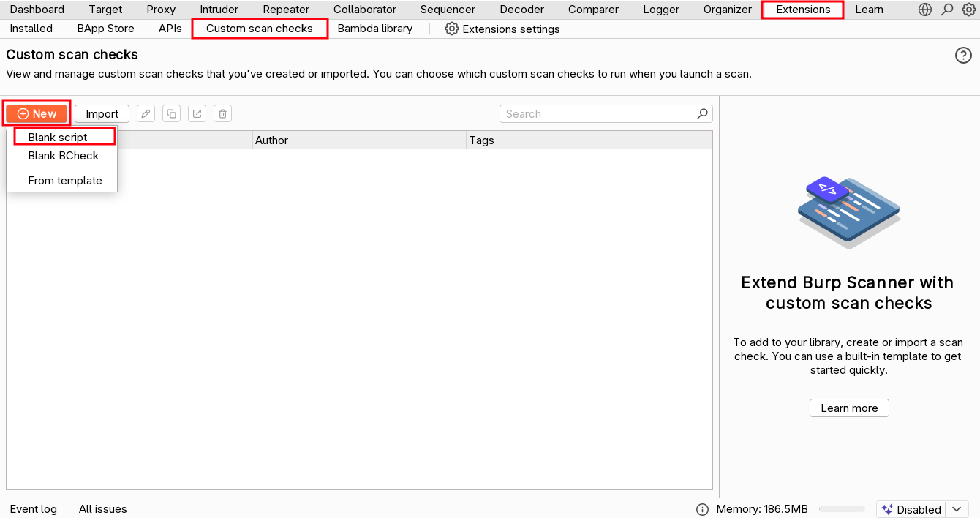Click the memory usage progress bar
Image resolution: width=980 pixels, height=518 pixels.
(x=841, y=509)
